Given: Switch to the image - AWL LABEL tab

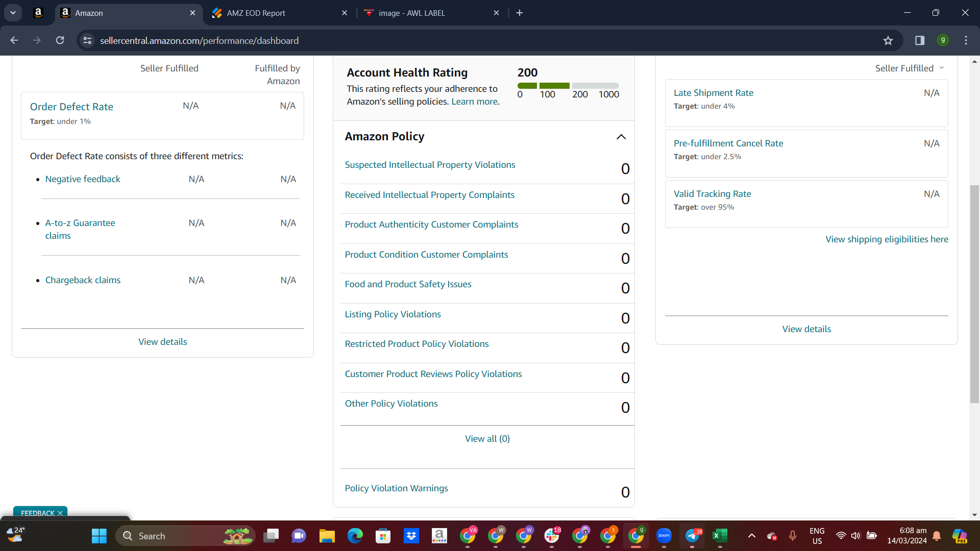Looking at the screenshot, I should tap(432, 13).
